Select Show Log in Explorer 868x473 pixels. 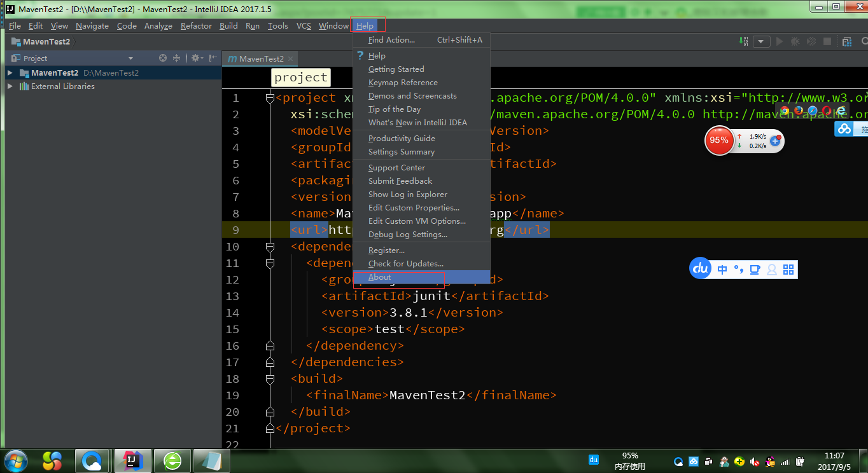pyautogui.click(x=421, y=195)
